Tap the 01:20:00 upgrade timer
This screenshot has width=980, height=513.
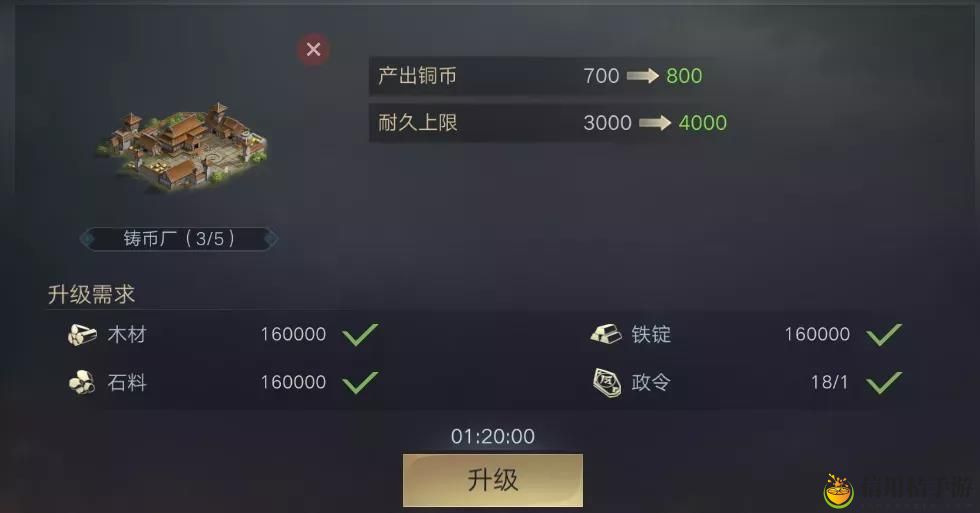coord(492,436)
